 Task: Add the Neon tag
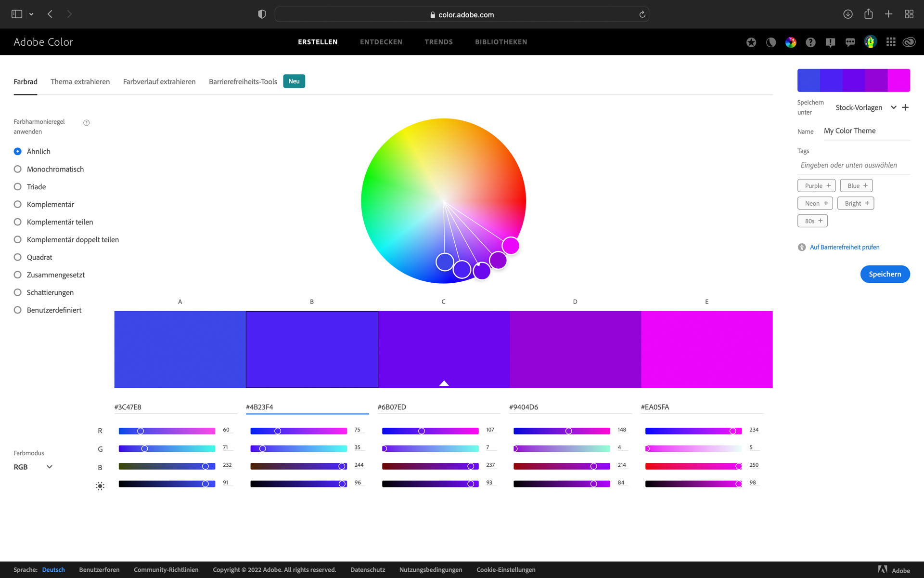pos(815,203)
